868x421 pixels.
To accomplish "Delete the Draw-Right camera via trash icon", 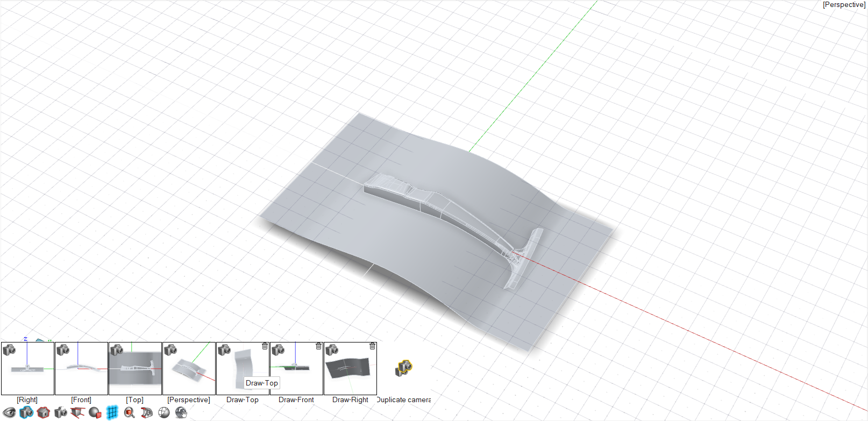I will coord(372,346).
